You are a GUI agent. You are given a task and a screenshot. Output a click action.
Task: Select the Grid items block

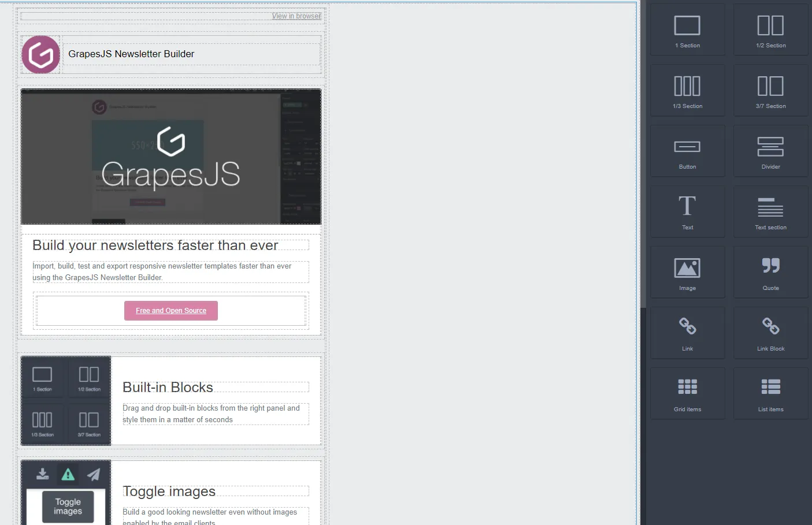(687, 394)
